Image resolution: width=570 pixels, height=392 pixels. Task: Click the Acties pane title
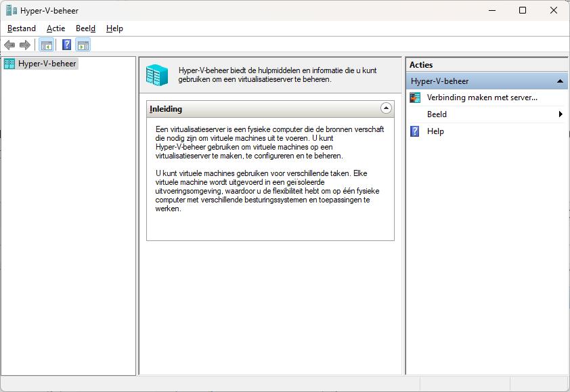pos(421,65)
